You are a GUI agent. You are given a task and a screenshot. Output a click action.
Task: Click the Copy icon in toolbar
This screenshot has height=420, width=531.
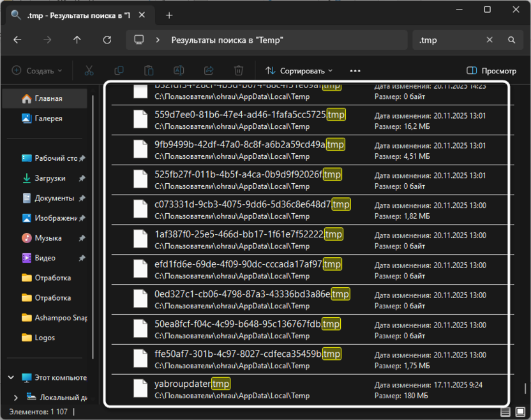pos(119,71)
